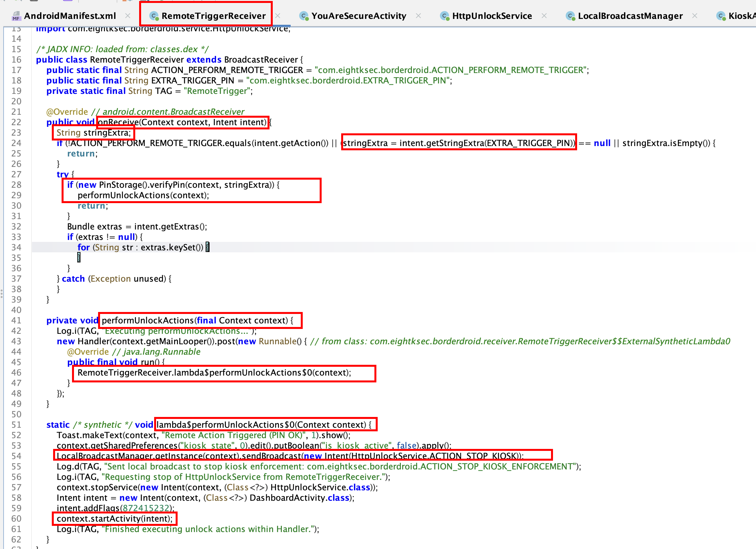
Task: Click the manifest file icon on AndroidManifest.xml tab
Action: (x=16, y=16)
